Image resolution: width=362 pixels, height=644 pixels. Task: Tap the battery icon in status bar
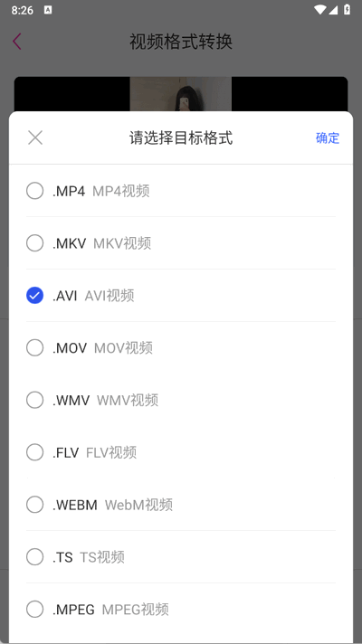pos(348,9)
